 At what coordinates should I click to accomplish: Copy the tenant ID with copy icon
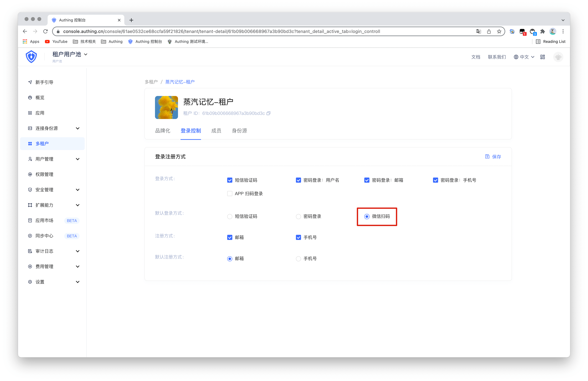point(269,113)
